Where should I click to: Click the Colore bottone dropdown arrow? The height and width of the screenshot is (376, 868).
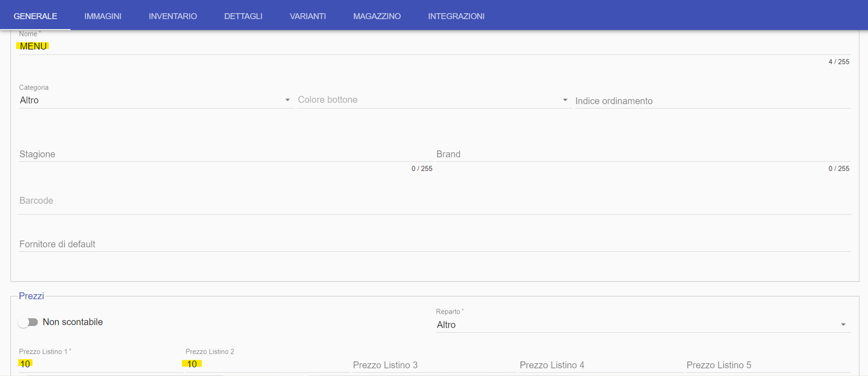point(565,100)
